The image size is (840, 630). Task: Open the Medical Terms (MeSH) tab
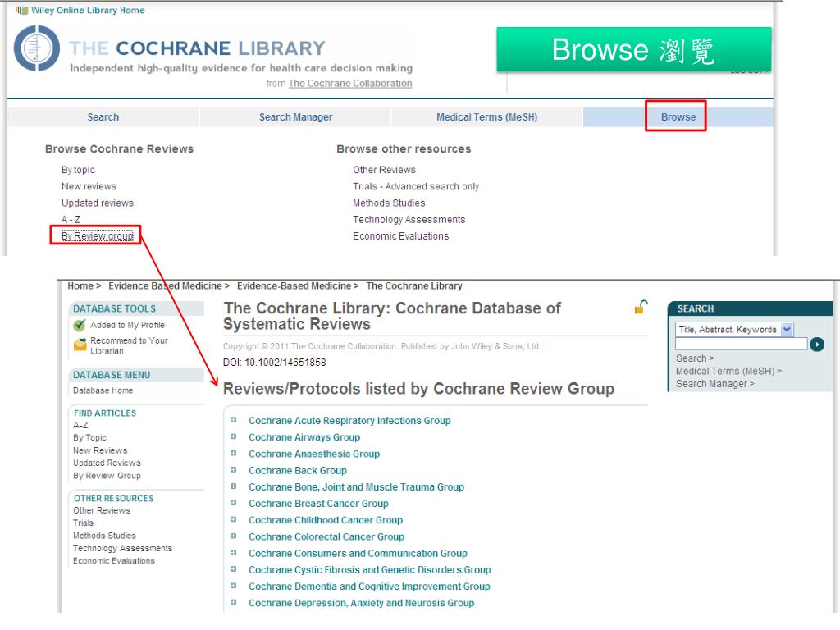click(x=486, y=117)
